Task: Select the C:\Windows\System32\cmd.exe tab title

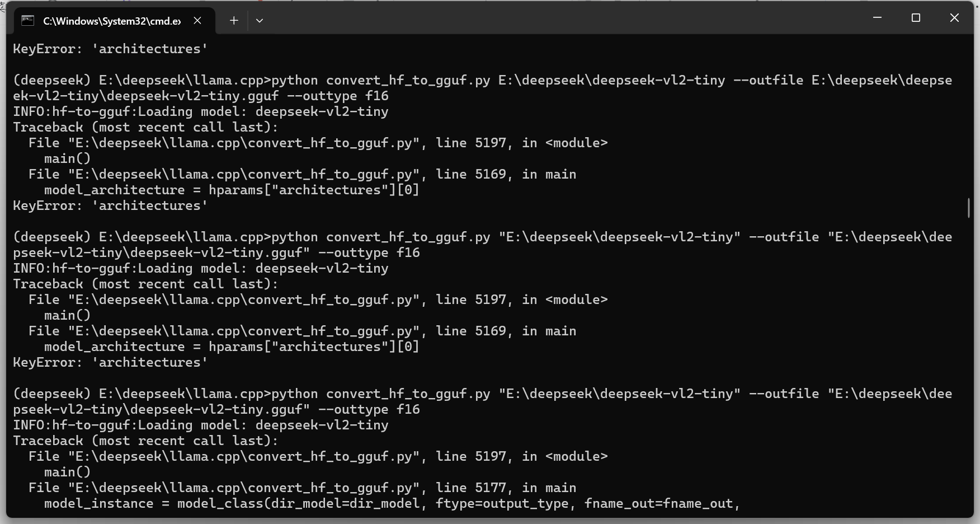Action: (x=112, y=21)
